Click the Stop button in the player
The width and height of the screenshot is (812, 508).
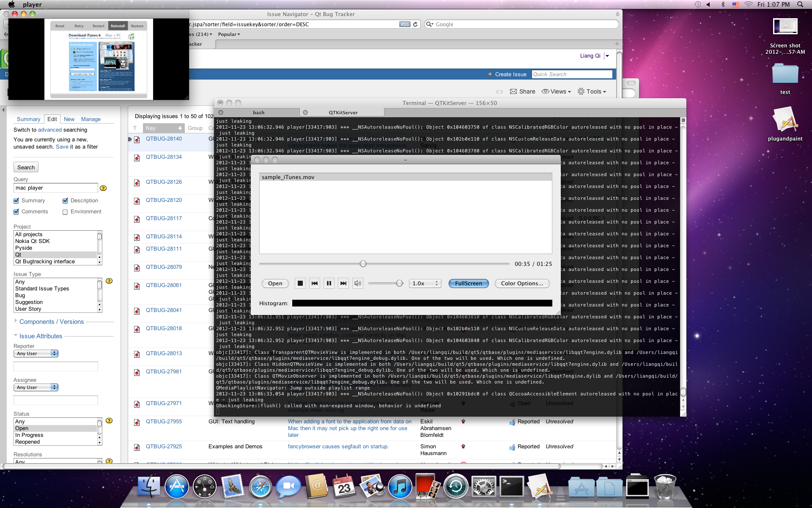click(x=300, y=283)
